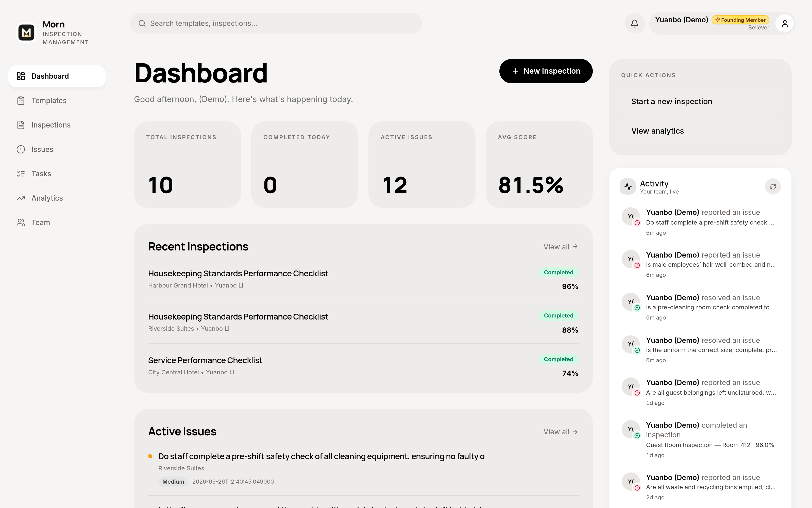Click Completed badge on the 74% inspection
The width and height of the screenshot is (812, 508).
559,359
